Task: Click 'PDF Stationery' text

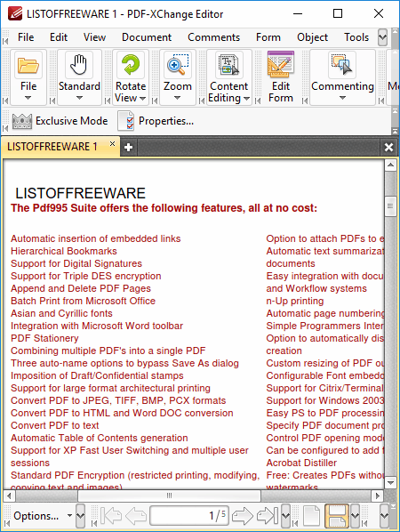Action: pyautogui.click(x=44, y=338)
